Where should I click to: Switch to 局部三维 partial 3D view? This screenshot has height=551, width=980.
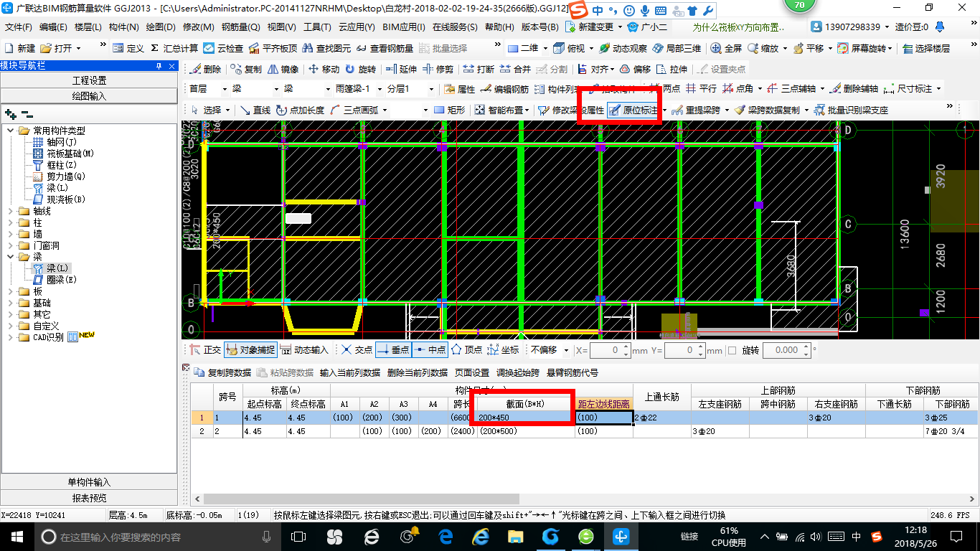coord(677,48)
